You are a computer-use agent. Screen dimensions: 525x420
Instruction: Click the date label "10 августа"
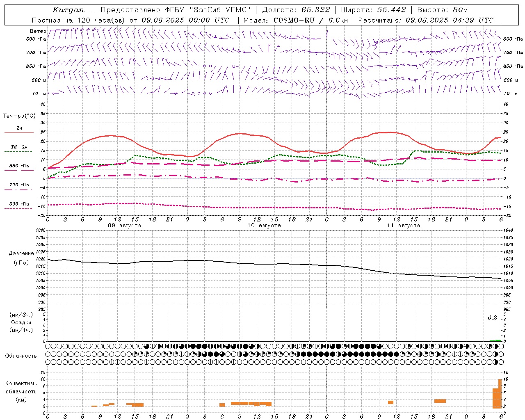[x=264, y=226]
